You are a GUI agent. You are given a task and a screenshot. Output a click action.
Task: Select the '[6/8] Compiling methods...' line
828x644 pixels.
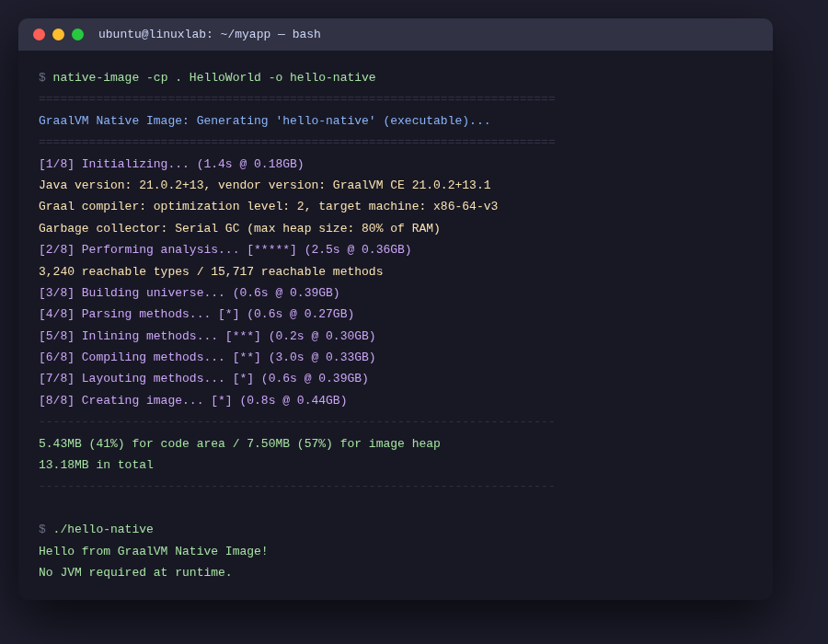207,357
